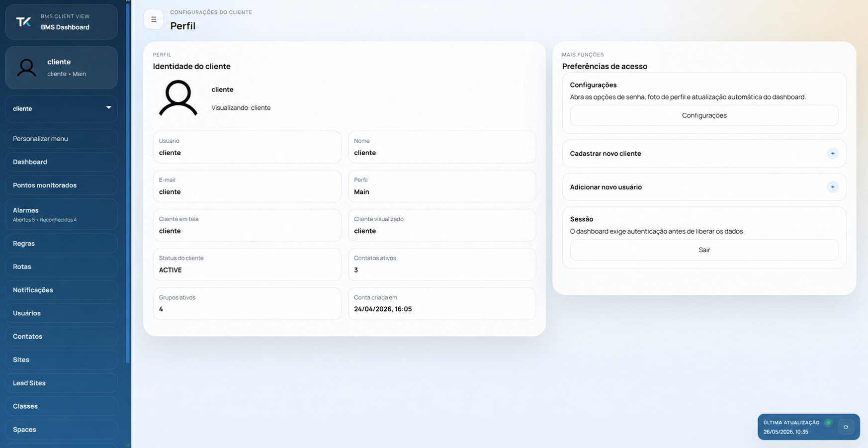This screenshot has width=868, height=448.
Task: Open Personalizar menu
Action: (x=62, y=139)
